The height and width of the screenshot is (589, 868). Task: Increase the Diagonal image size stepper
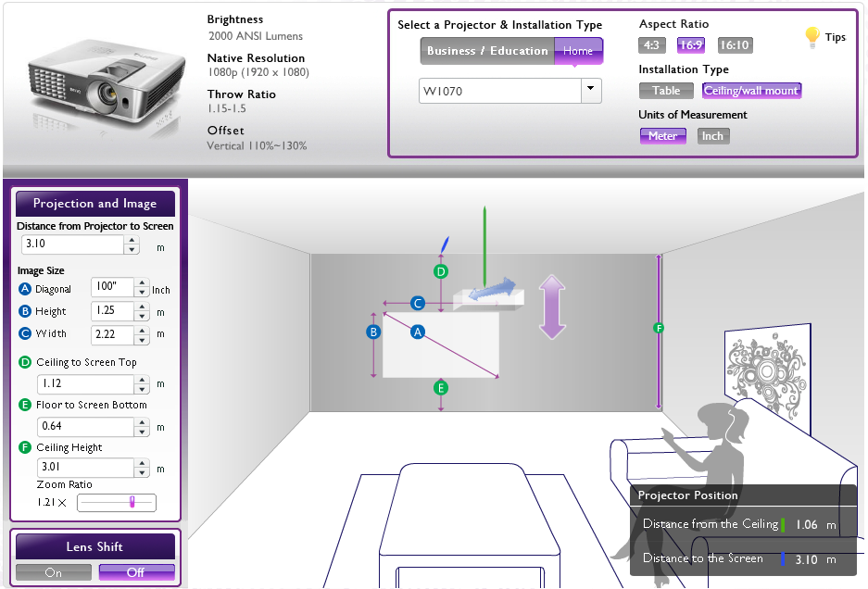point(142,284)
